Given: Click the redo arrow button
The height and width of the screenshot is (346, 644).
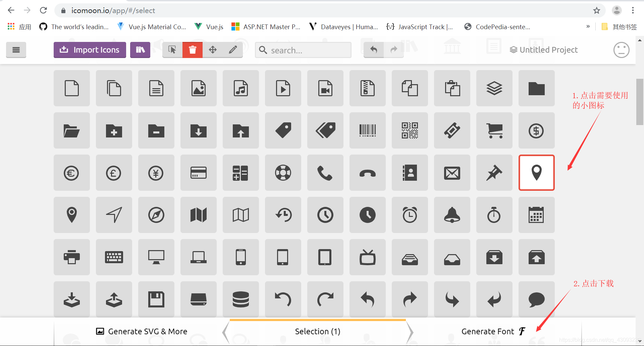Looking at the screenshot, I should pos(394,50).
